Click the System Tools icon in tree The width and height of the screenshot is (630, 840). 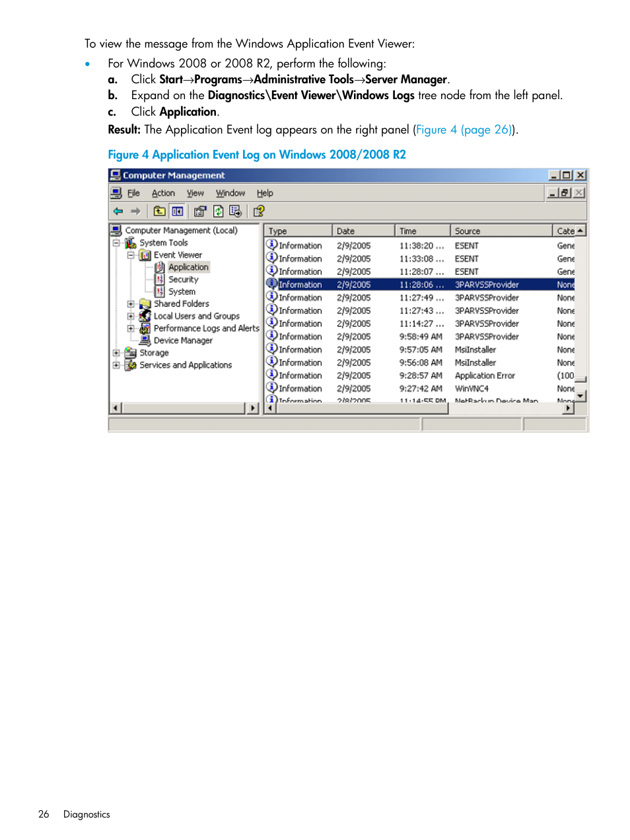pyautogui.click(x=131, y=243)
